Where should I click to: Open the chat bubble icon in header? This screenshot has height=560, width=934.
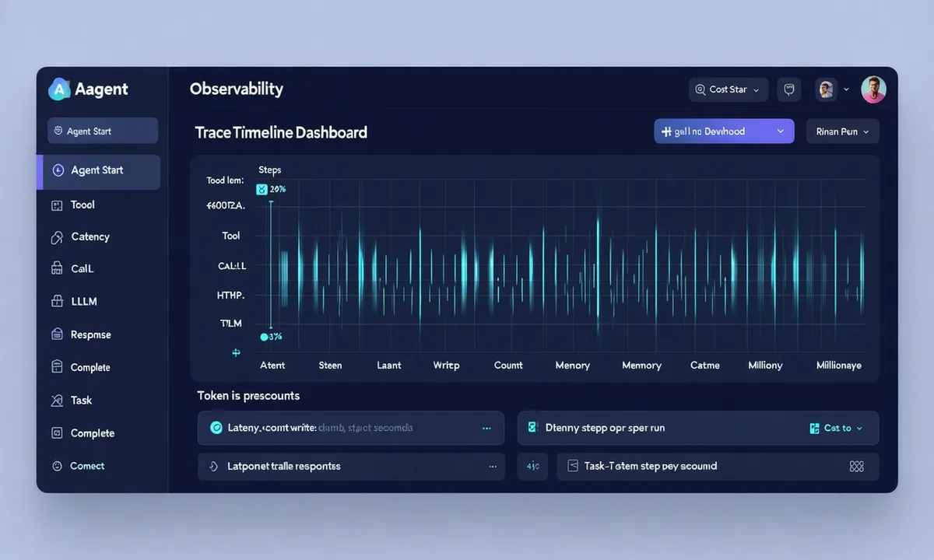(x=789, y=89)
